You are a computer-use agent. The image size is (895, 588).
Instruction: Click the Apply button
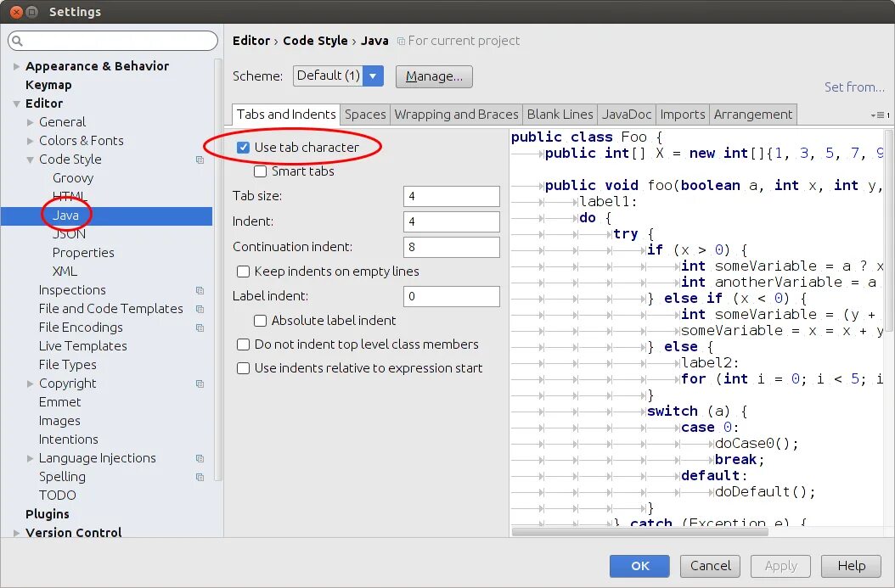[780, 566]
